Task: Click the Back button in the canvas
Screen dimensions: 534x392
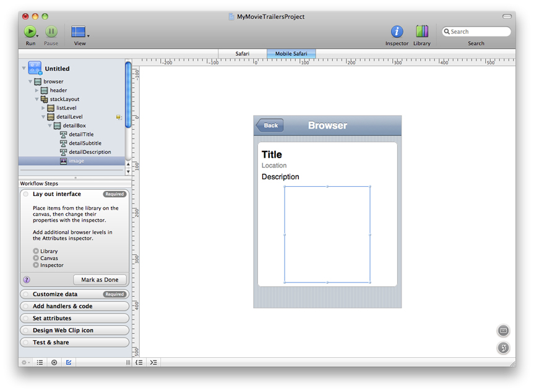Action: (x=270, y=126)
